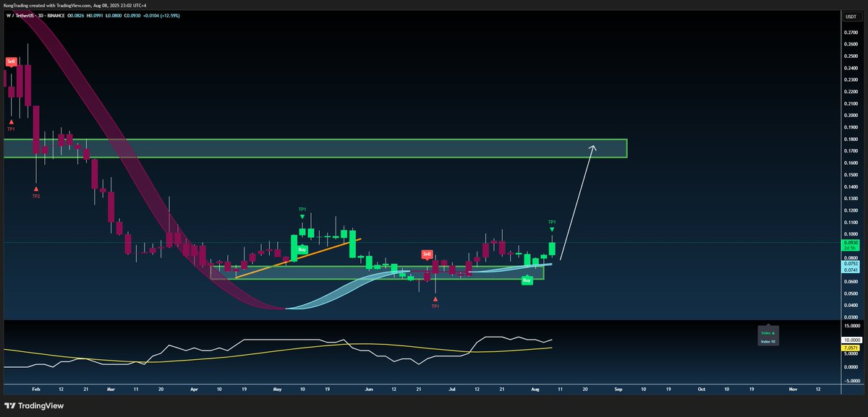The height and width of the screenshot is (417, 868).
Task: Click the Index 10 line in the tooltip
Action: [x=767, y=340]
